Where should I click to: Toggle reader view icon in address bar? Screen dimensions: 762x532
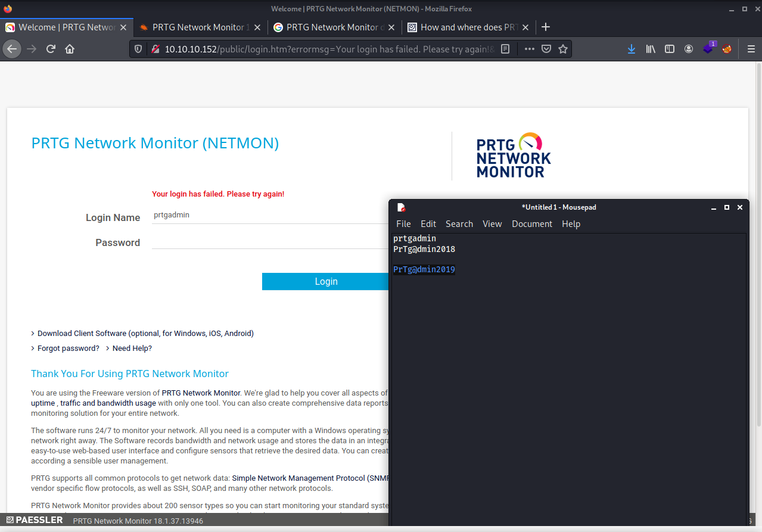coord(505,49)
